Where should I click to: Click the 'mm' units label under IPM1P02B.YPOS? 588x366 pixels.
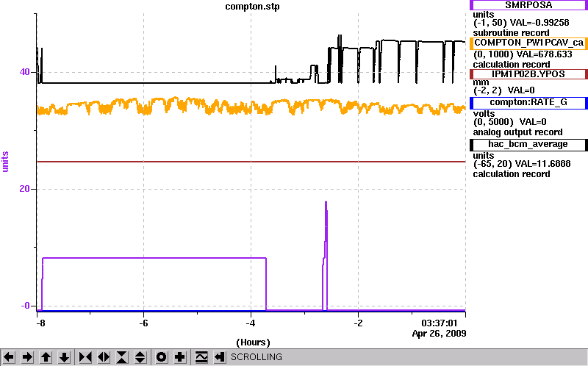[x=481, y=82]
